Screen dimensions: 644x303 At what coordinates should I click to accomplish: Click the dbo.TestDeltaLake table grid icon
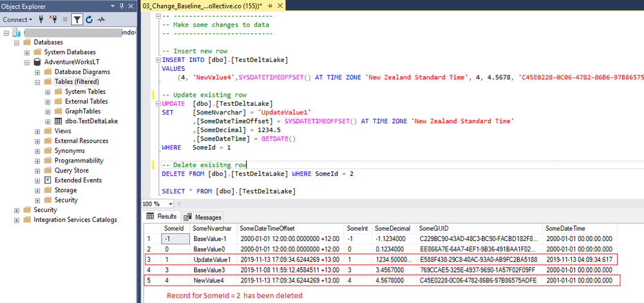59,121
